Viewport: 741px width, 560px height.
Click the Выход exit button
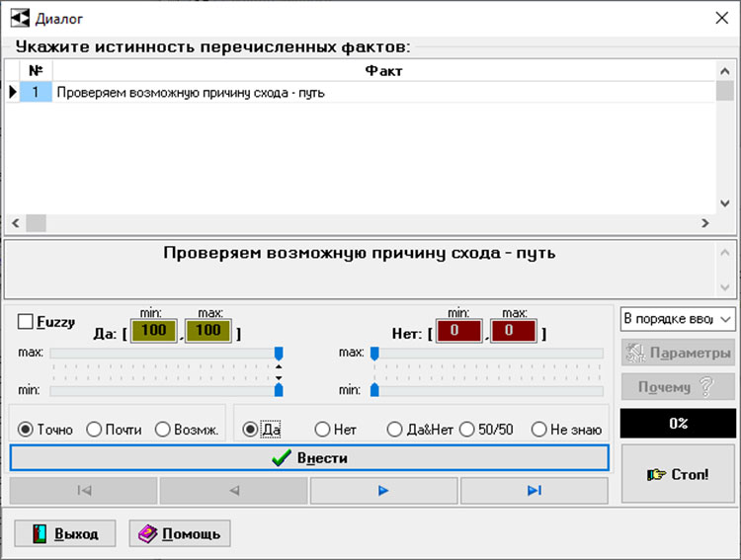(65, 534)
